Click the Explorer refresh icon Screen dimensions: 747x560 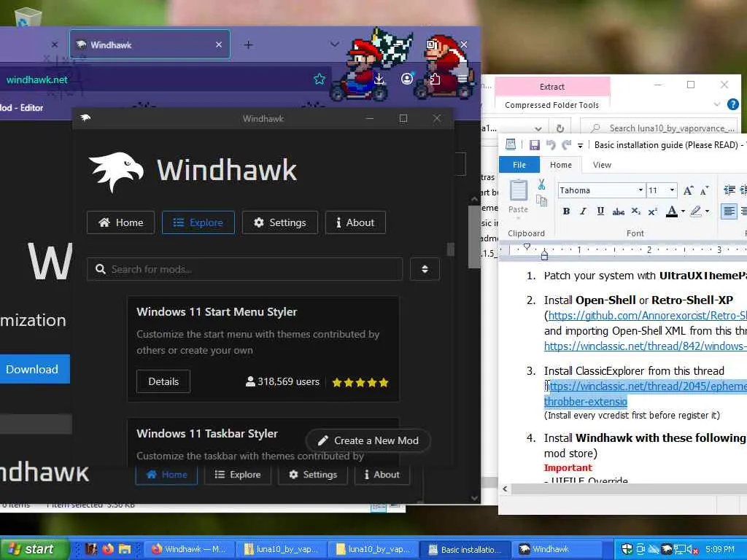coord(560,128)
